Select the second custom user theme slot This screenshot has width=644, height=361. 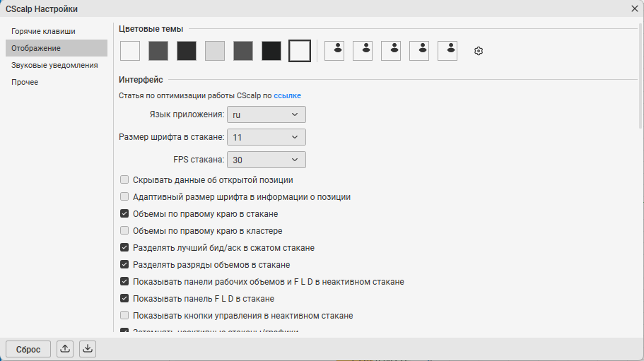pos(363,51)
